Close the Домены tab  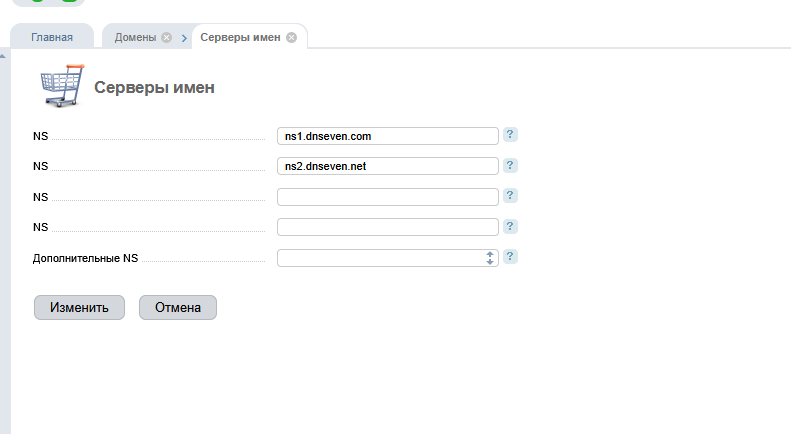pyautogui.click(x=167, y=38)
